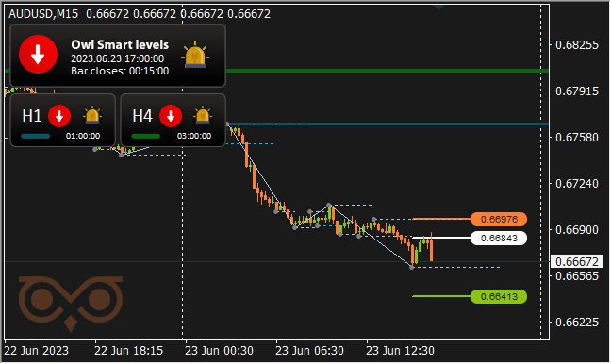Select the H1 timeframe label
Screen dimensions: 611x364
[x=31, y=116]
